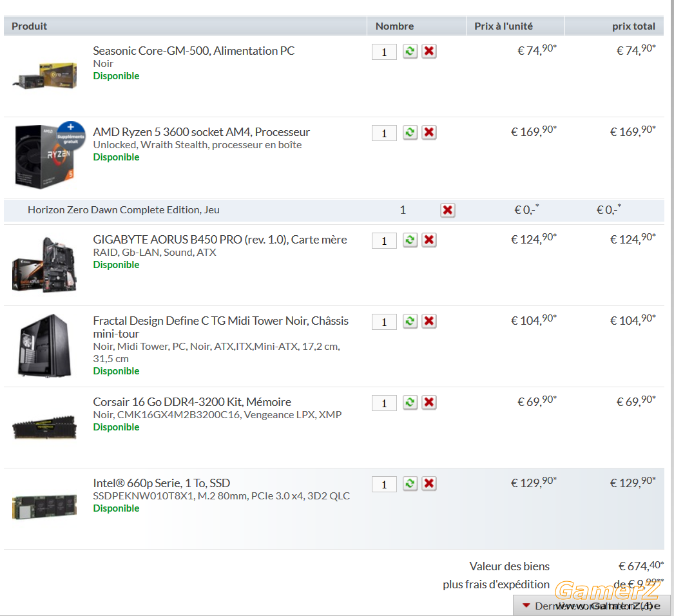Open Seasonic Core-GM-500 product link

[x=194, y=51]
